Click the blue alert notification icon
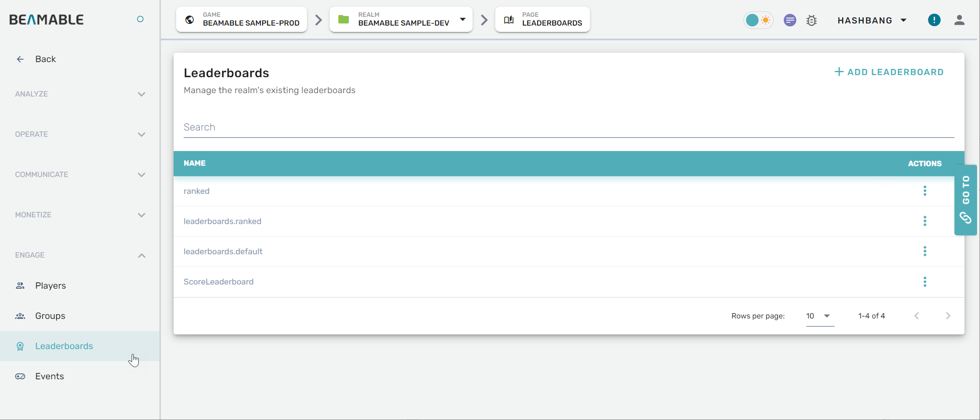 tap(934, 20)
